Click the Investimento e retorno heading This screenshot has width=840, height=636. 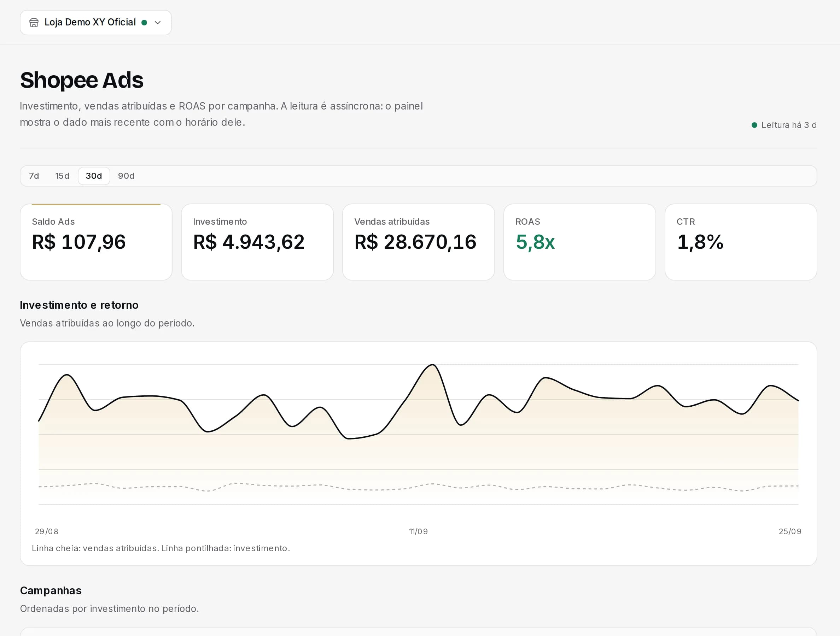(79, 305)
